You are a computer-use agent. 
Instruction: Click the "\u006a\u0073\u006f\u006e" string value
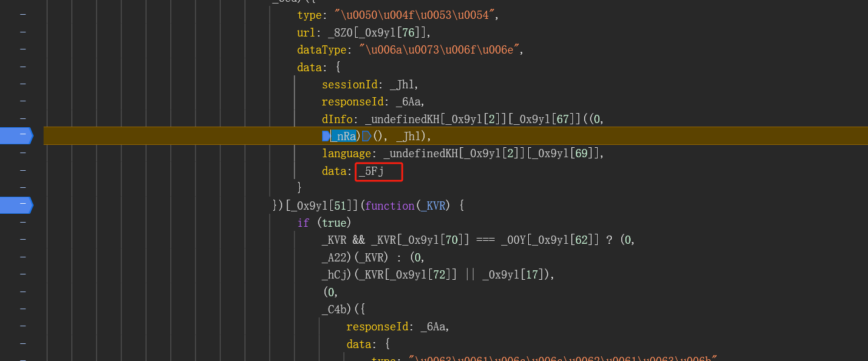pyautogui.click(x=439, y=50)
